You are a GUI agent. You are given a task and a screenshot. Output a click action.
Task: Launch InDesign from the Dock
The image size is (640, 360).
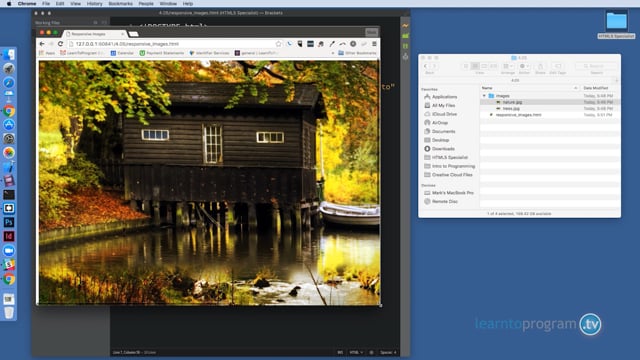click(9, 236)
